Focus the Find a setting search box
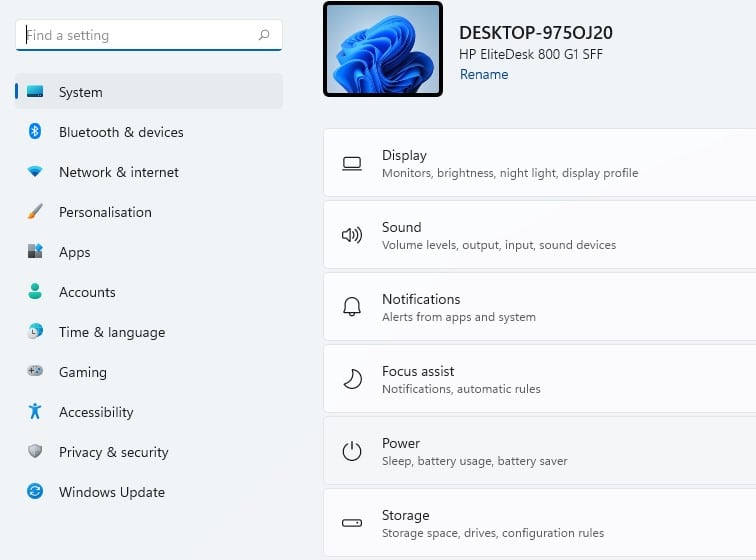This screenshot has height=560, width=756. tap(148, 35)
